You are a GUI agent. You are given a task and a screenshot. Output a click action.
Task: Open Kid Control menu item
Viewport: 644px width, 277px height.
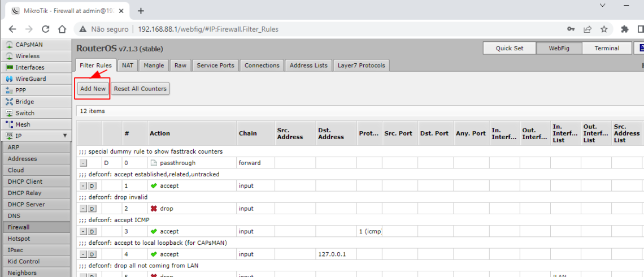point(36,261)
